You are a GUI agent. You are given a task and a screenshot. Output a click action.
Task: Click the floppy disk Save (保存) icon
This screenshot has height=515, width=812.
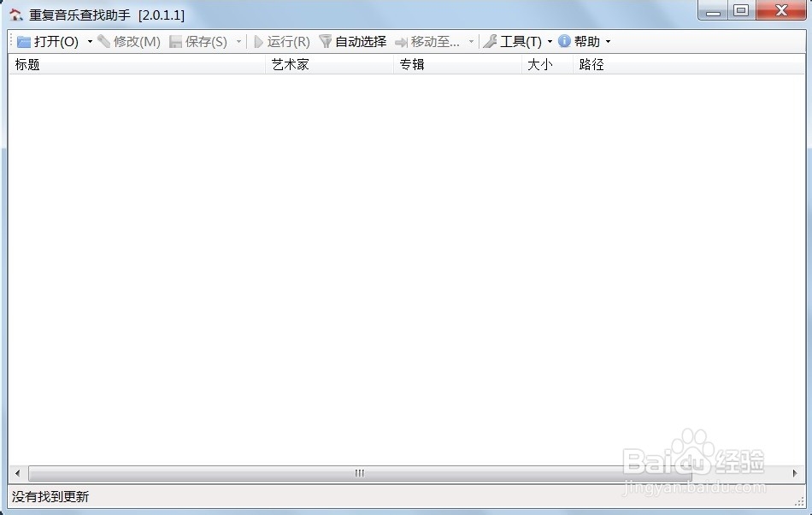point(175,41)
